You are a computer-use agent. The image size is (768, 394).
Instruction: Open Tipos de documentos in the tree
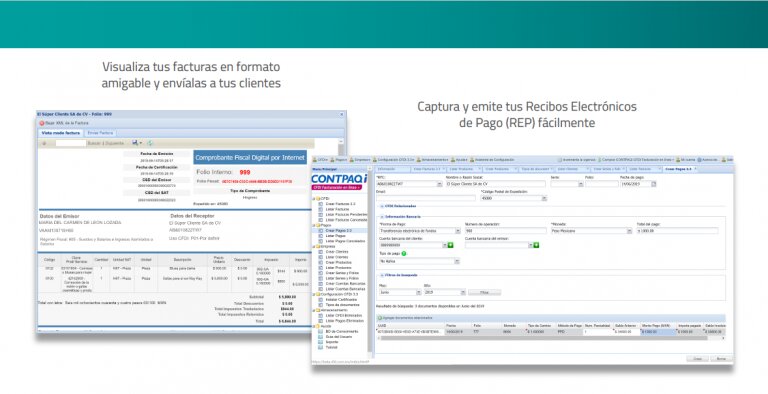pyautogui.click(x=342, y=305)
